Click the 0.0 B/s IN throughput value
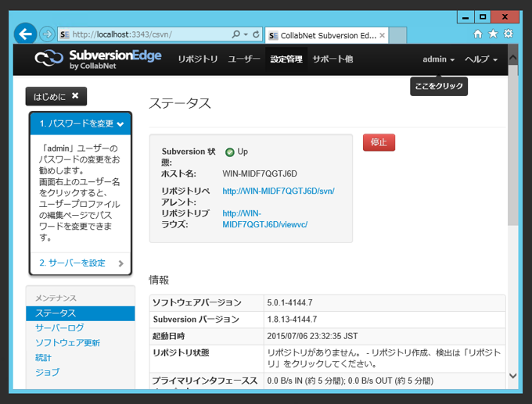This screenshot has width=532, height=404. tap(350, 381)
